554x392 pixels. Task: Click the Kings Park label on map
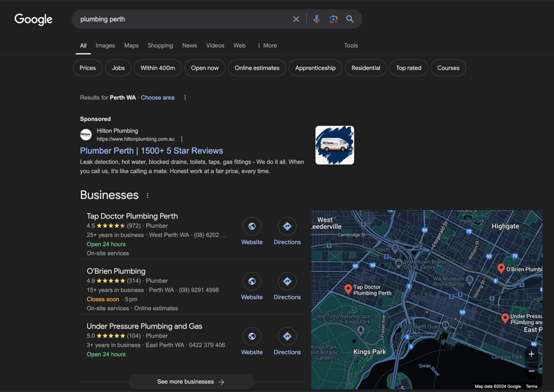[x=369, y=352]
